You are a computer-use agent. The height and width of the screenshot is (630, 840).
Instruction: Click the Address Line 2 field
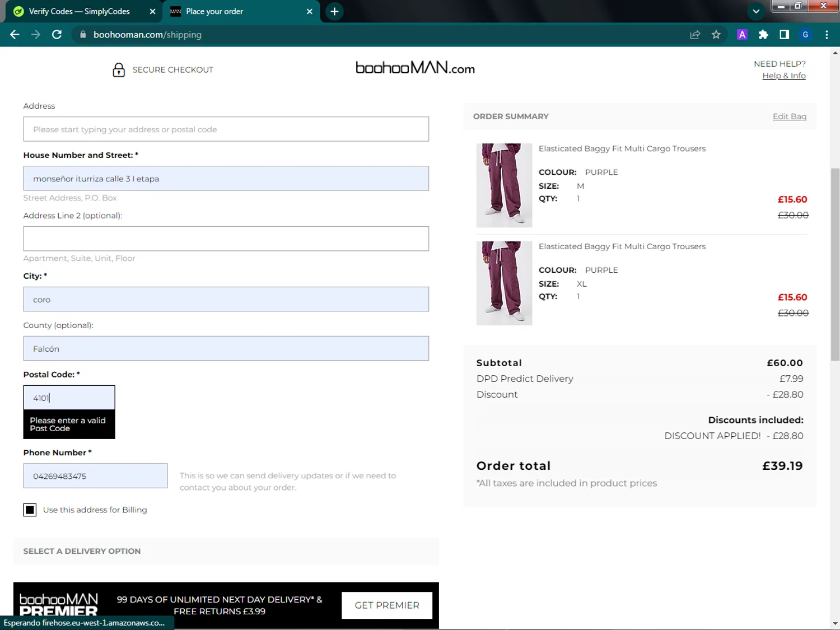(226, 239)
